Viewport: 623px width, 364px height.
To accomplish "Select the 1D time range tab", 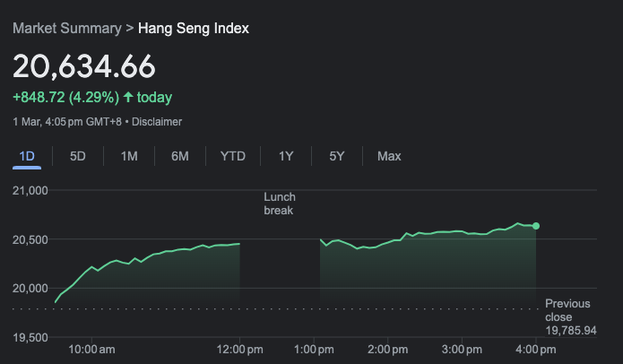I will click(x=27, y=156).
